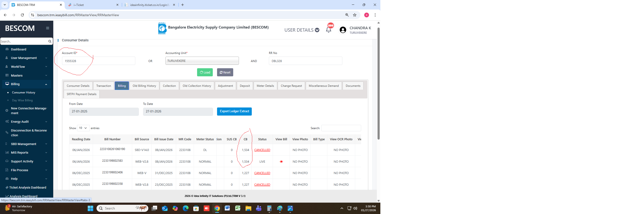Click the Account ID input field
644x214 pixels.
(x=98, y=61)
